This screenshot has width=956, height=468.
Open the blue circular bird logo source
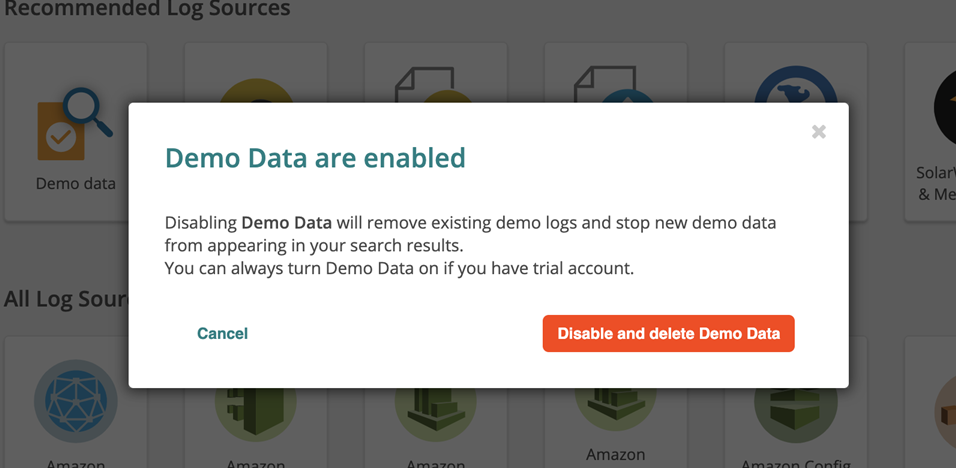[795, 90]
